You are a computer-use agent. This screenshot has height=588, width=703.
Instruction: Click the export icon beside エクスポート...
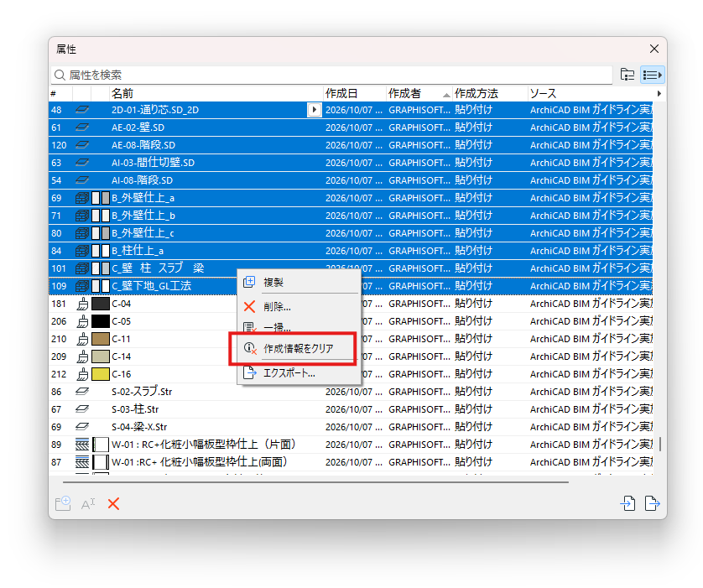coord(249,372)
